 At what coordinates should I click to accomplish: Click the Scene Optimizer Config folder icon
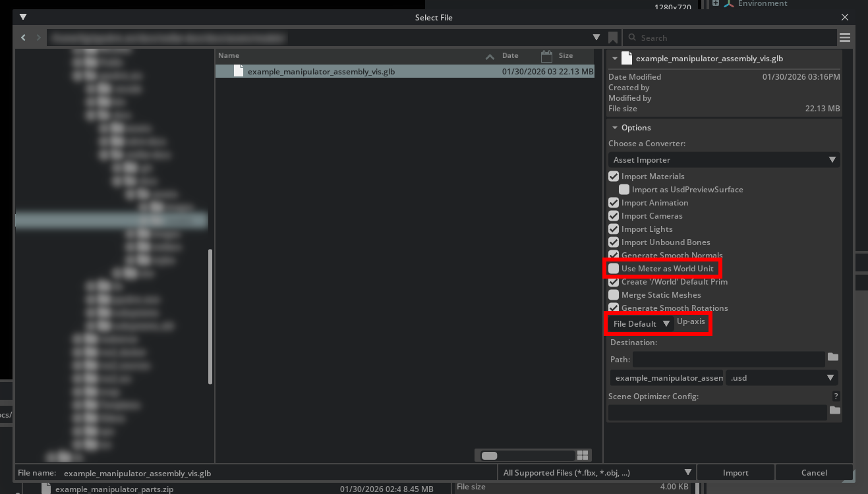(834, 410)
